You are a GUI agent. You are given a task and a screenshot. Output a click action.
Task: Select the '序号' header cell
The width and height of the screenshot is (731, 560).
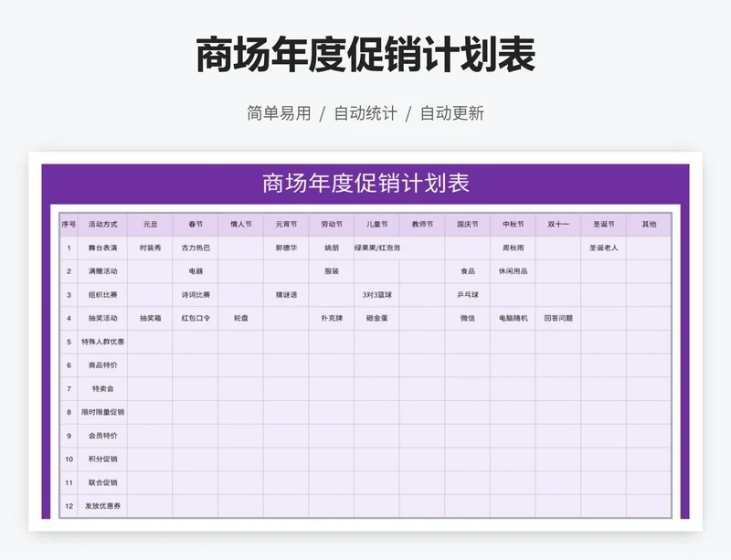tap(69, 225)
